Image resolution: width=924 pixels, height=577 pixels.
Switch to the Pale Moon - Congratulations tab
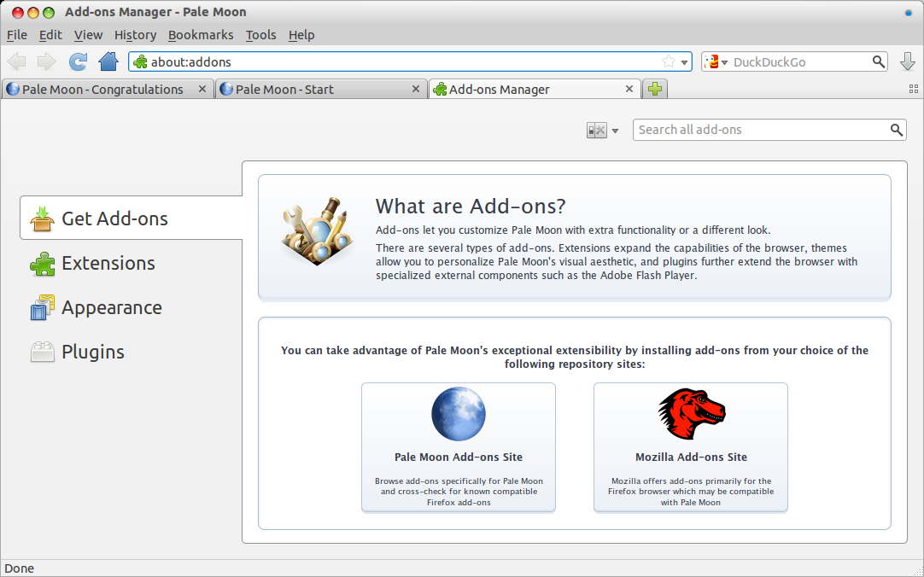point(107,89)
